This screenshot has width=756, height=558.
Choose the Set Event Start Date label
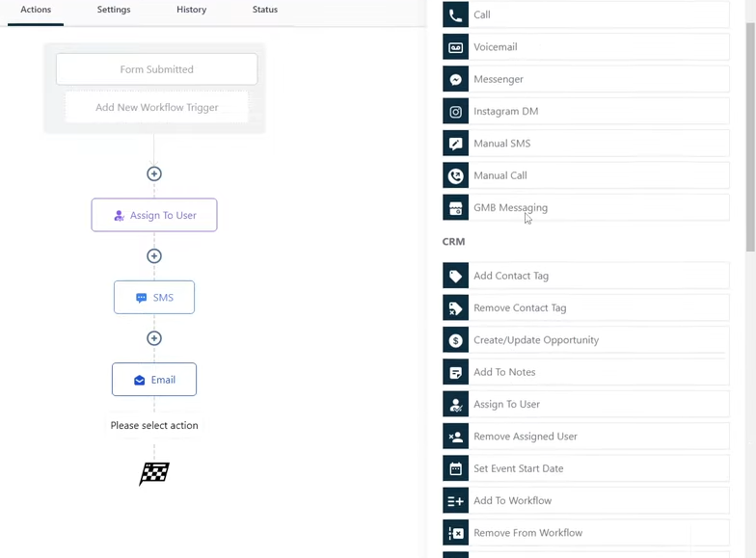519,468
